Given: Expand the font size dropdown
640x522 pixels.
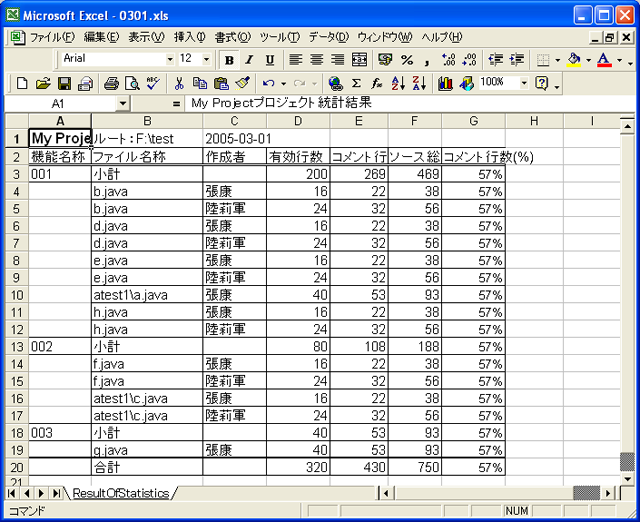Looking at the screenshot, I should pos(207,59).
